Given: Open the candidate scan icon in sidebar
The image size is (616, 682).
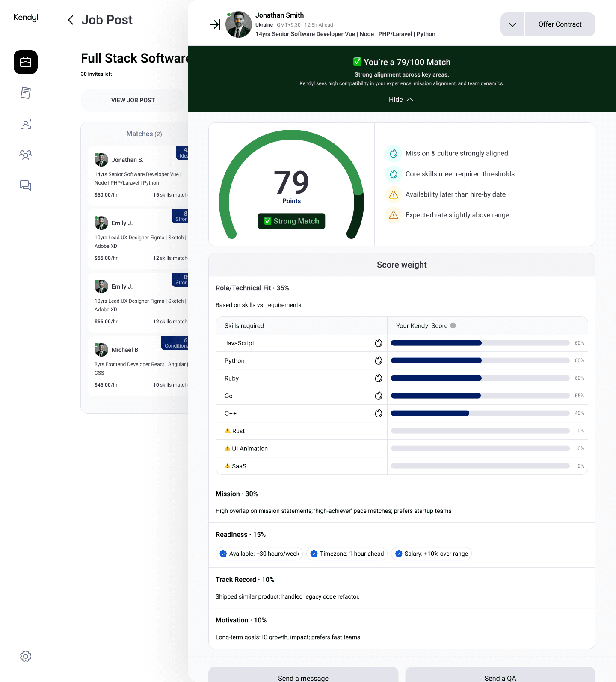Looking at the screenshot, I should 26,124.
